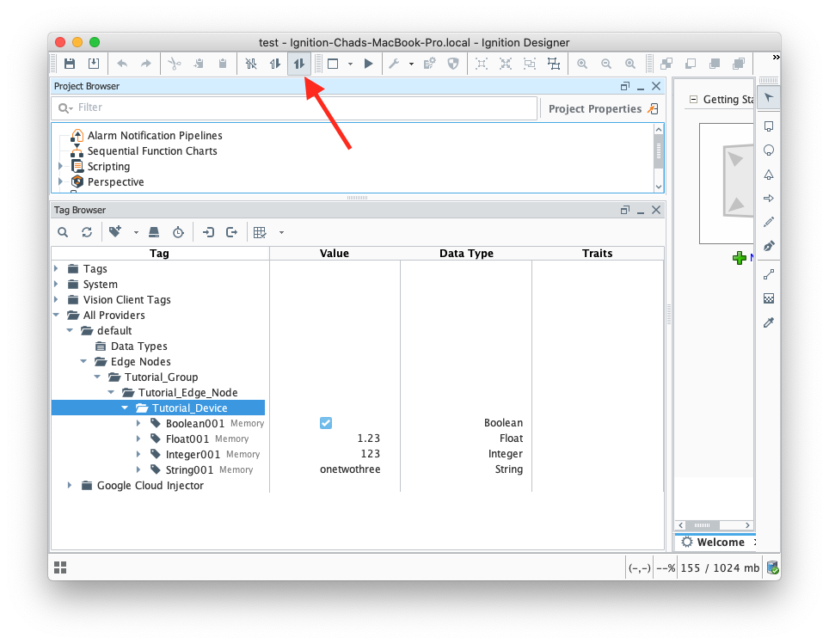Expand the Scripting node in Project Browser
The image size is (829, 644).
(61, 167)
